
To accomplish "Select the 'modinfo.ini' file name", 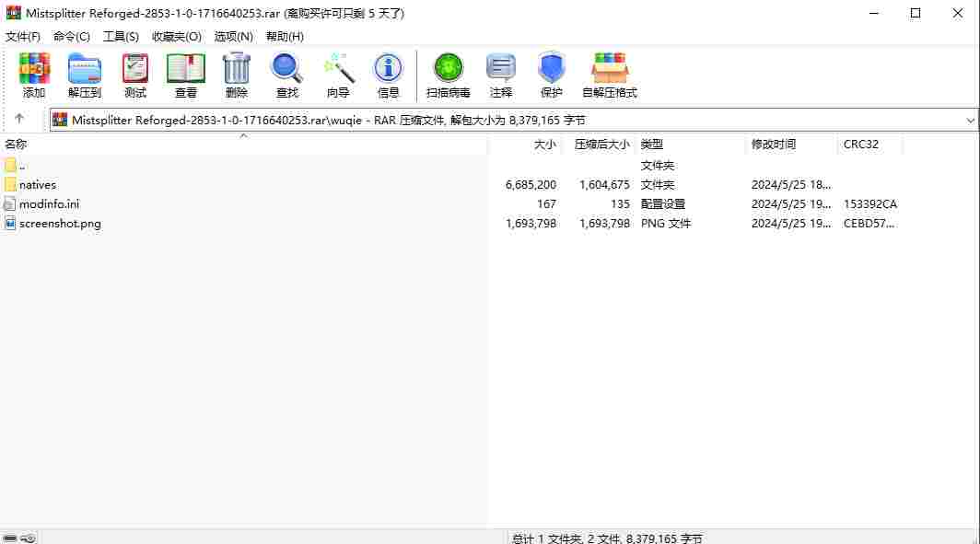I will (x=50, y=204).
